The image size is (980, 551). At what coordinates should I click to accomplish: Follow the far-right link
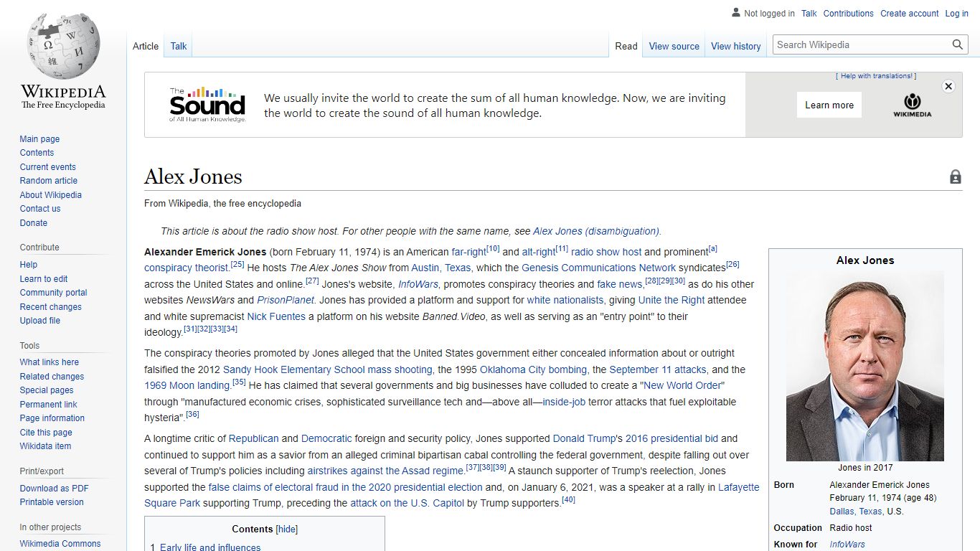[468, 252]
